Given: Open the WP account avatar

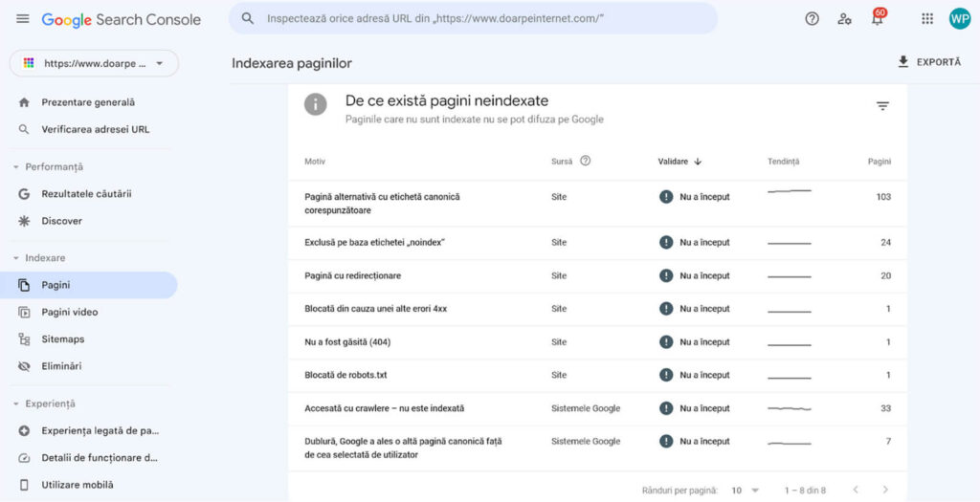Looking at the screenshot, I should coord(959,19).
